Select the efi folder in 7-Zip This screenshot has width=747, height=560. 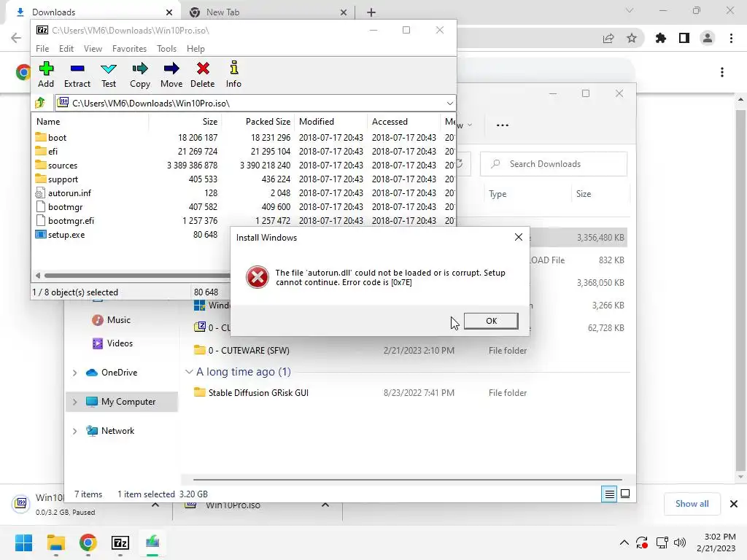(x=53, y=152)
